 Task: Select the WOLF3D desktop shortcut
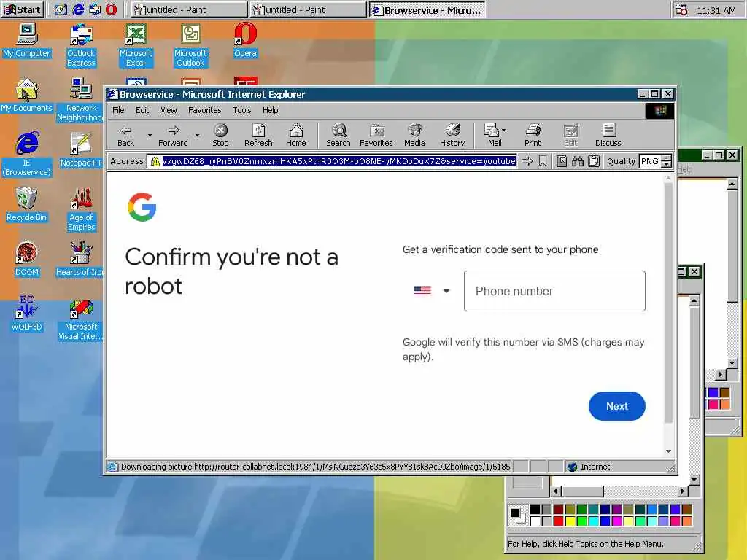click(x=27, y=314)
